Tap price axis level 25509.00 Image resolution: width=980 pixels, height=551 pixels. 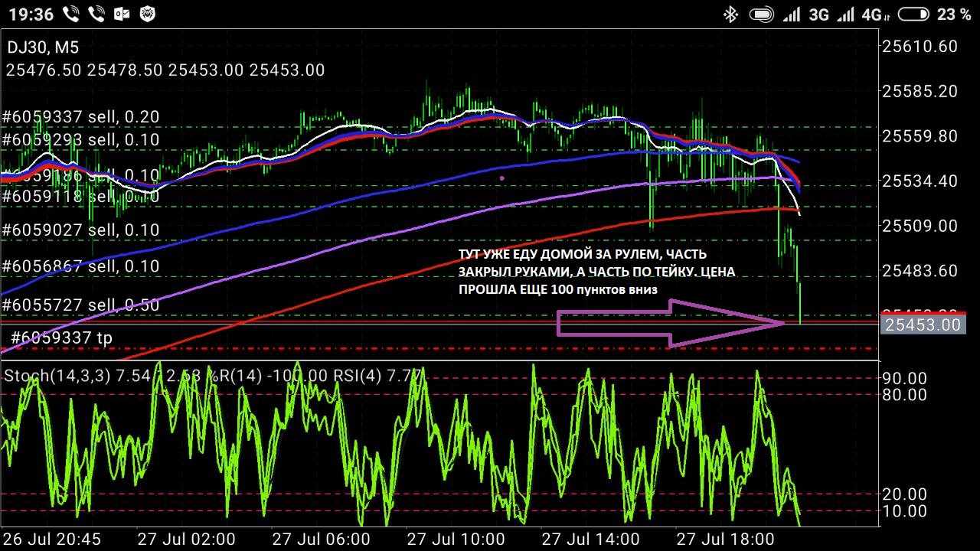point(920,226)
